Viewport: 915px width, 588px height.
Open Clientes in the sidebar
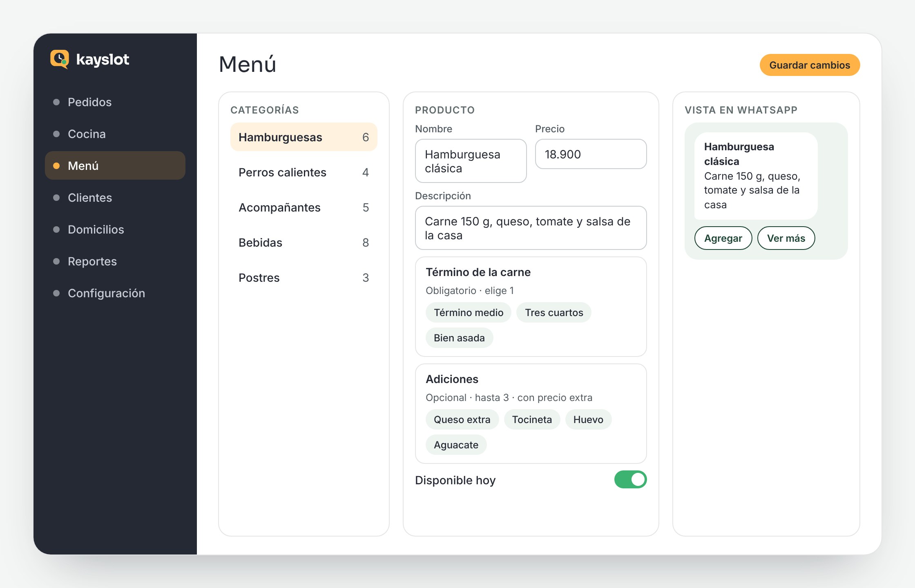[x=115, y=198]
